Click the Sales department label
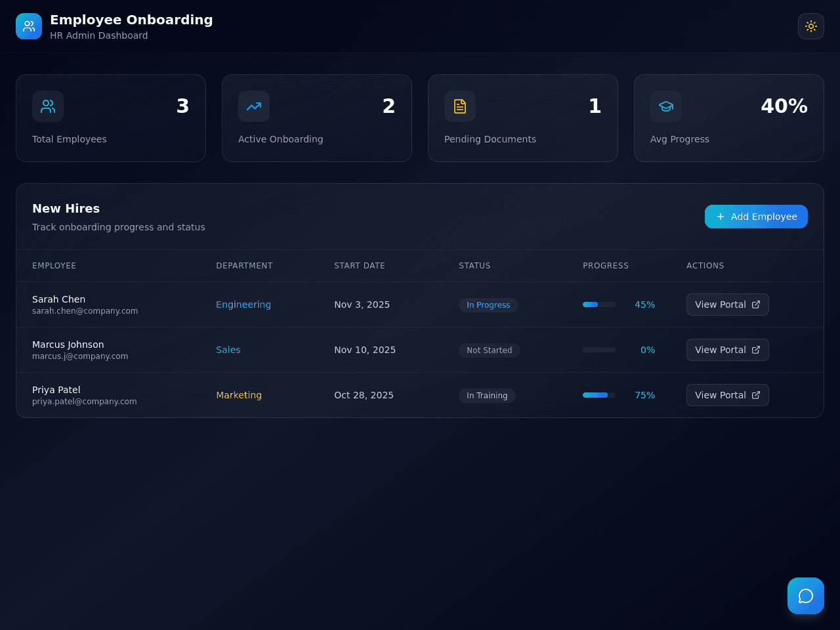Image resolution: width=840 pixels, height=630 pixels. pyautogui.click(x=228, y=350)
